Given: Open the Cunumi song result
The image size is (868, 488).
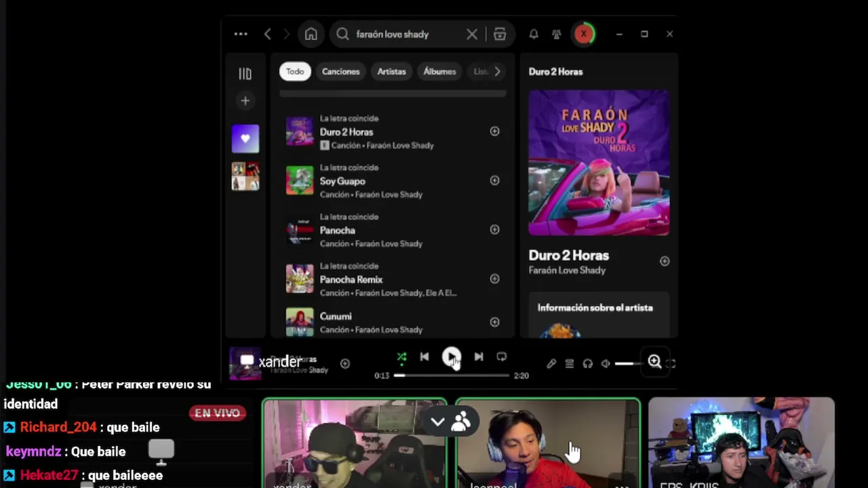Looking at the screenshot, I should [x=393, y=323].
